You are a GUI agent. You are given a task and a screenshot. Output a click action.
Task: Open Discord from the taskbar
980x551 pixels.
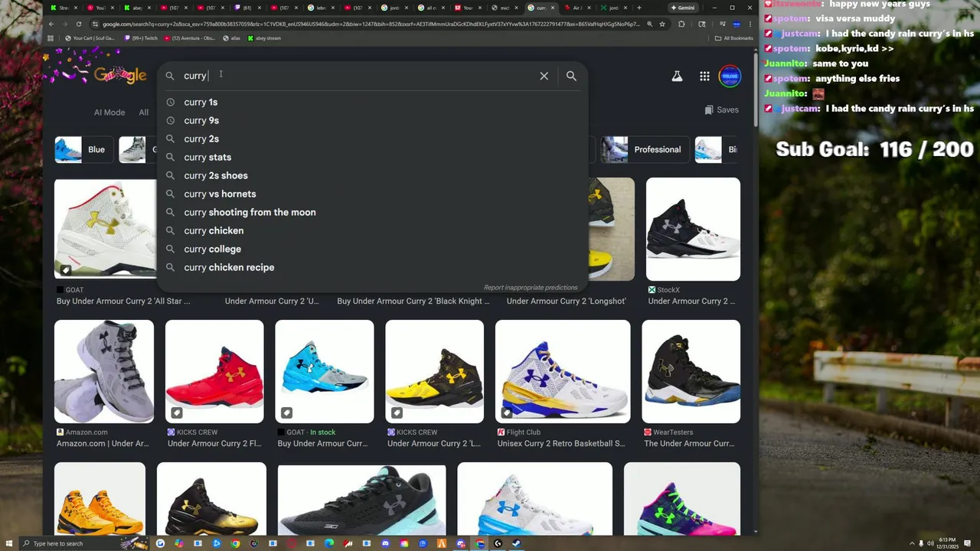click(385, 543)
